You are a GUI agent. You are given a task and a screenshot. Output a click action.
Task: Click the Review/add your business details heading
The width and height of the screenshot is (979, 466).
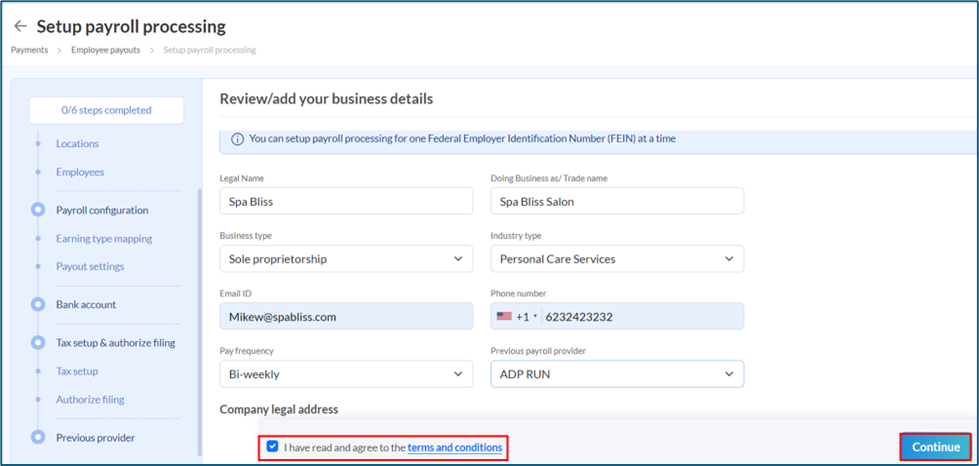[327, 99]
